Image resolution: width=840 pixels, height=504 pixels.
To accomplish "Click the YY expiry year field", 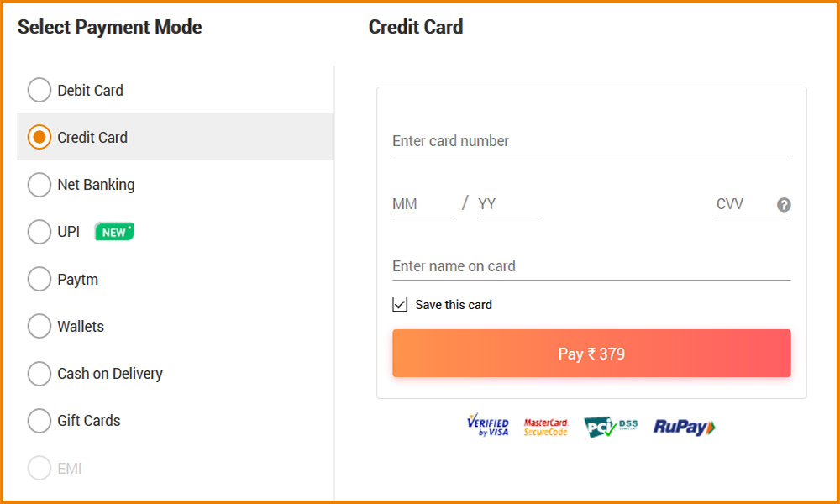I will pos(507,204).
